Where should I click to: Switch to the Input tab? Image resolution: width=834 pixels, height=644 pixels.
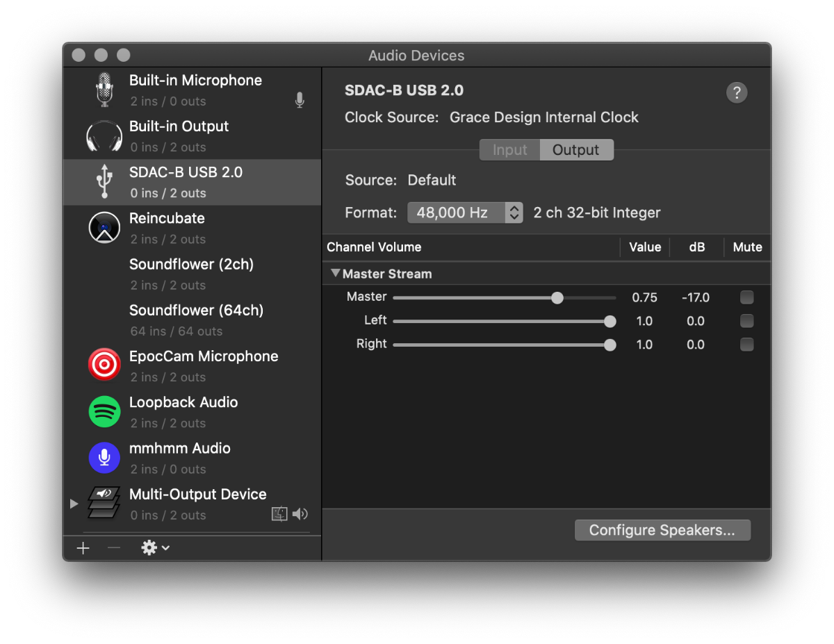click(x=510, y=150)
